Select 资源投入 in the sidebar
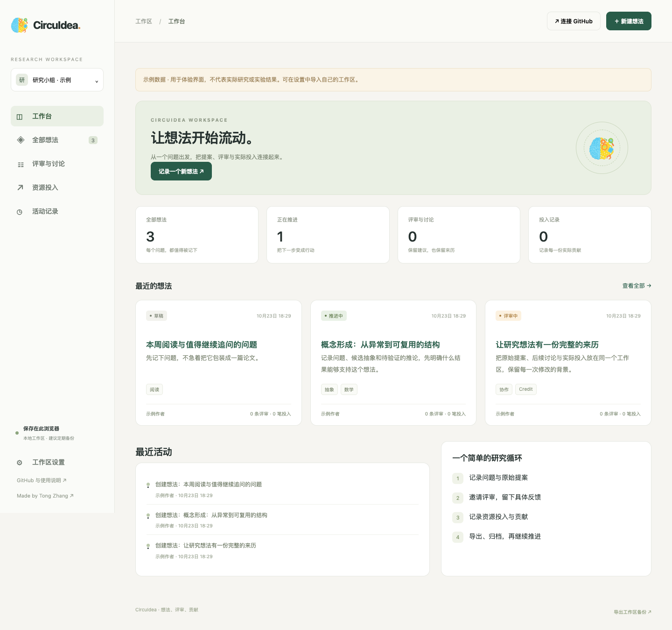Screen dimensions: 672x630 point(57,187)
